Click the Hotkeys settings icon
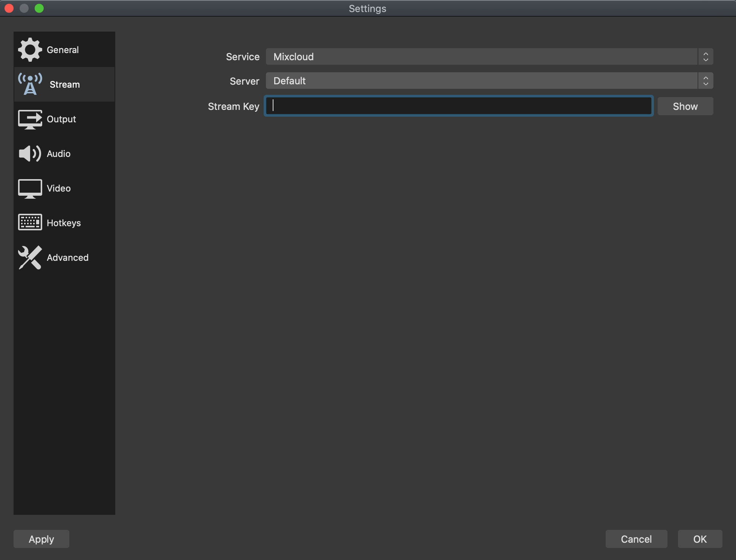Screen dimensions: 736x560 coord(30,223)
